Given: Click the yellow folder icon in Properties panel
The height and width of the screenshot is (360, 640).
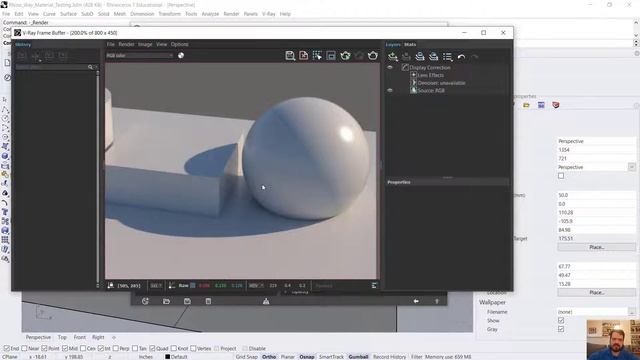Looking at the screenshot, I should (x=527, y=105).
